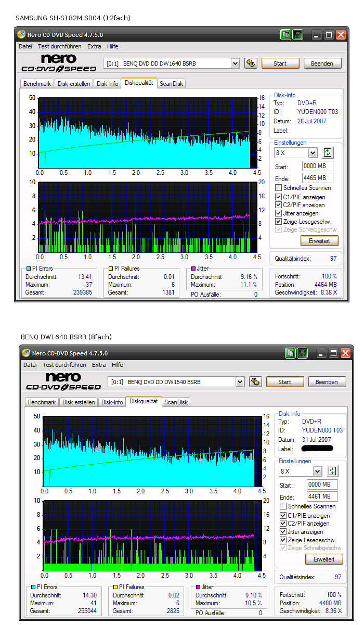The image size is (364, 625).
Task: Click the magenta Jitter legend swatch in bottom window
Action: tap(198, 587)
